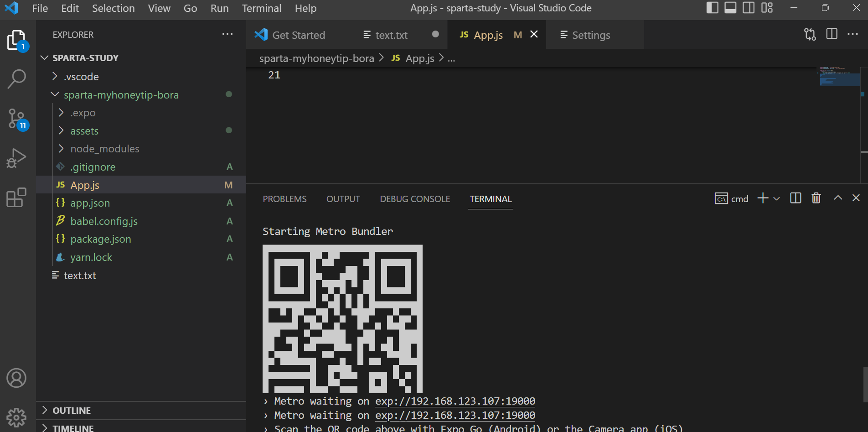Expand the assets folder
The image size is (868, 432).
pyautogui.click(x=61, y=130)
